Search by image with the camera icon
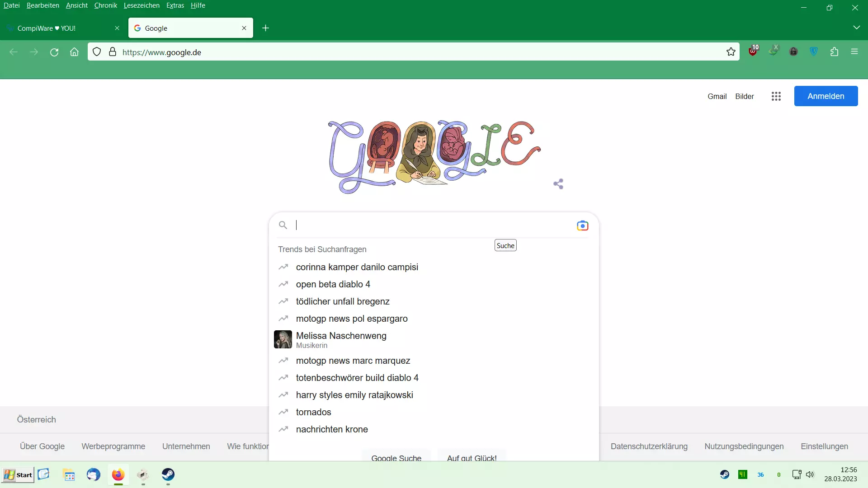This screenshot has width=868, height=488. 582,225
